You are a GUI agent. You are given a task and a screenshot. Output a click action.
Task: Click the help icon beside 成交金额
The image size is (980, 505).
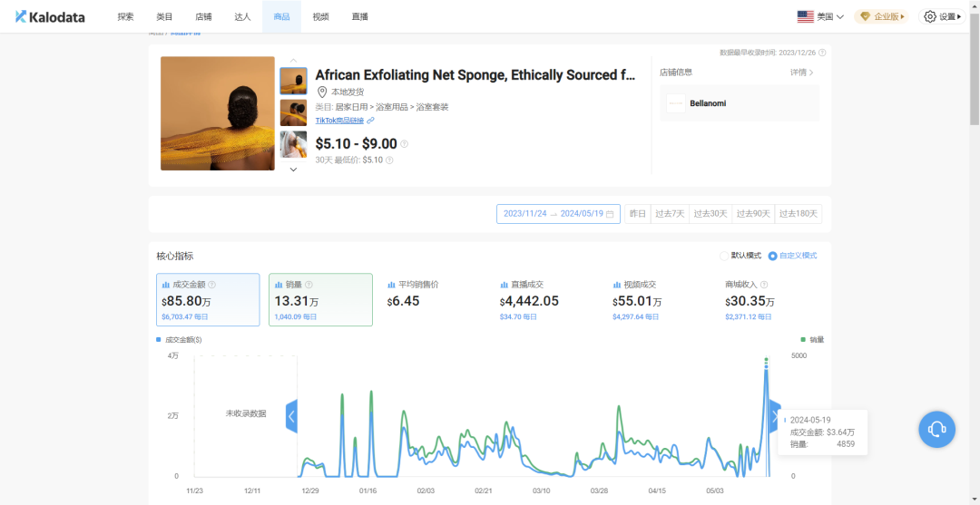point(212,285)
